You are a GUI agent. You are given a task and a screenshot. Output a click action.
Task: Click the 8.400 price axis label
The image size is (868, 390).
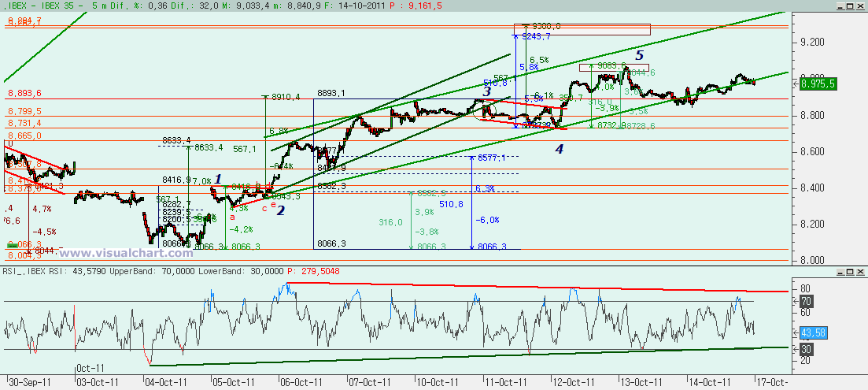click(x=813, y=188)
